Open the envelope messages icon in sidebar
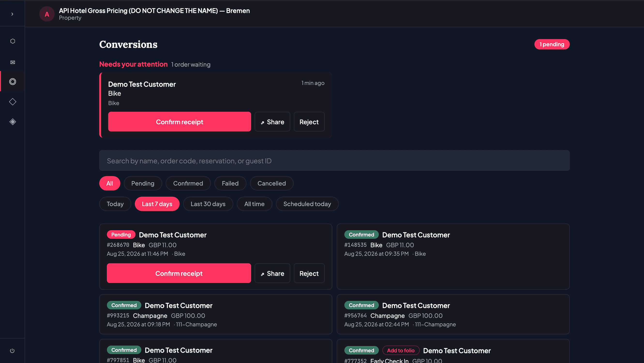 coord(13,62)
